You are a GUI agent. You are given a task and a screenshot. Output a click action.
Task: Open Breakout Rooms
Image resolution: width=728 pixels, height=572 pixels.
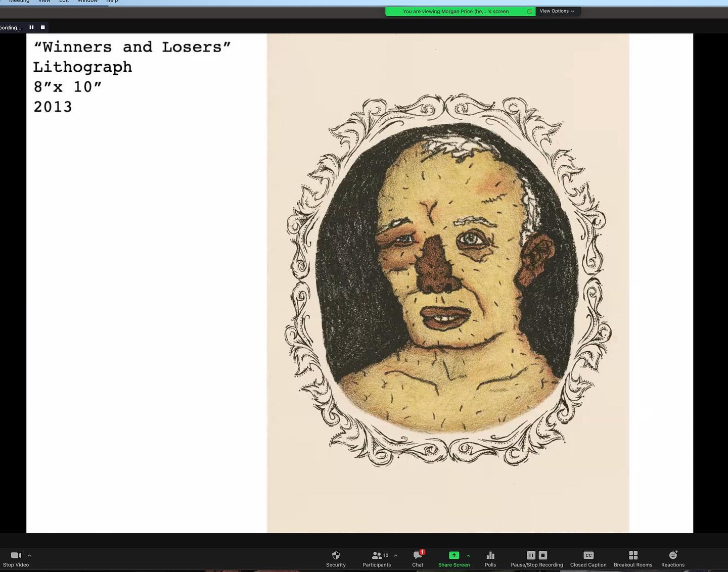point(633,558)
